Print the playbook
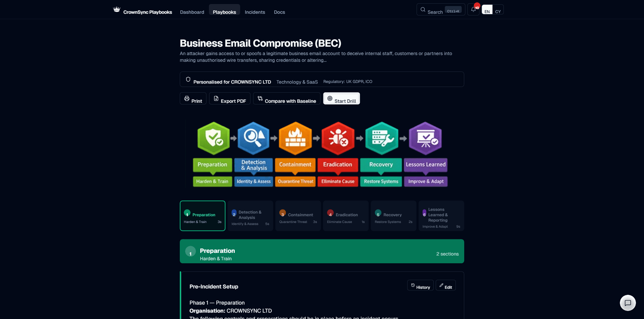Viewport: 644px width, 319px height. click(x=193, y=98)
